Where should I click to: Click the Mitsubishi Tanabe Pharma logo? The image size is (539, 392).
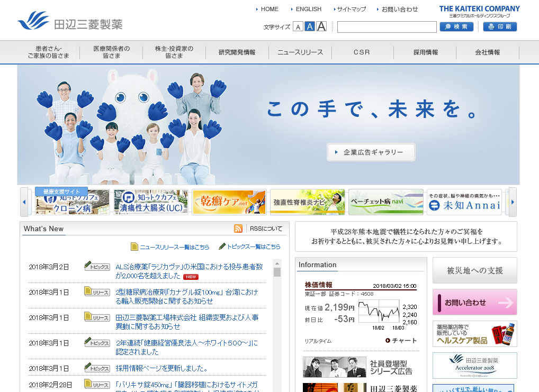(x=70, y=21)
